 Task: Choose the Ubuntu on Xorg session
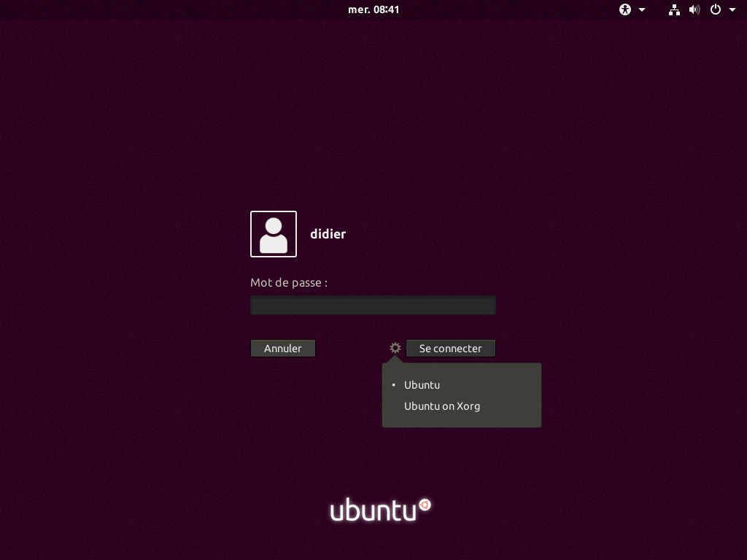coord(442,406)
